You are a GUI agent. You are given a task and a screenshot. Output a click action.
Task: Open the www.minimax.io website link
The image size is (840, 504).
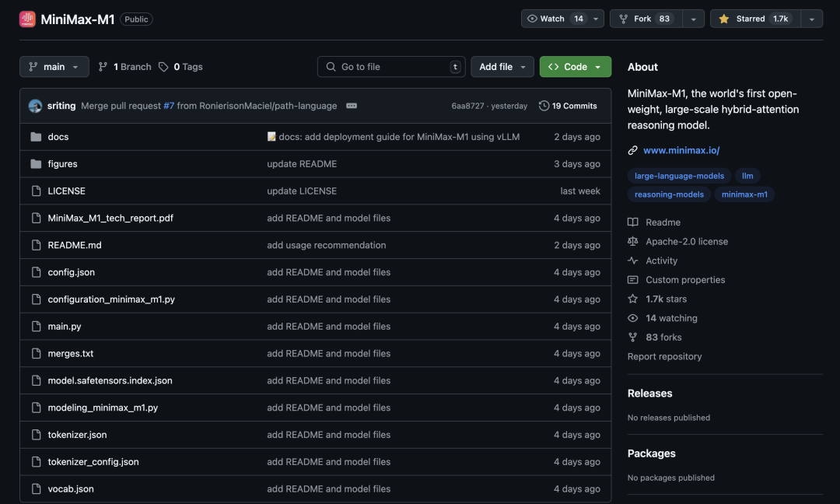(x=681, y=150)
